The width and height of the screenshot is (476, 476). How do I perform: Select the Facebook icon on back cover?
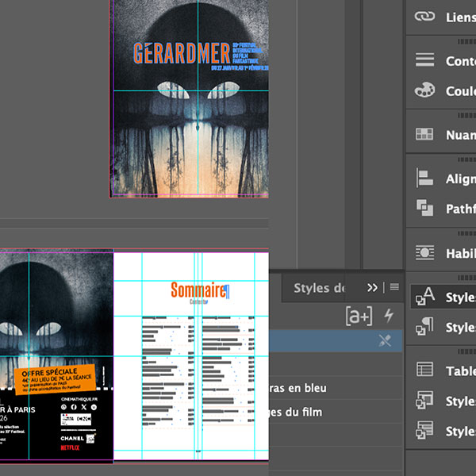click(74, 407)
